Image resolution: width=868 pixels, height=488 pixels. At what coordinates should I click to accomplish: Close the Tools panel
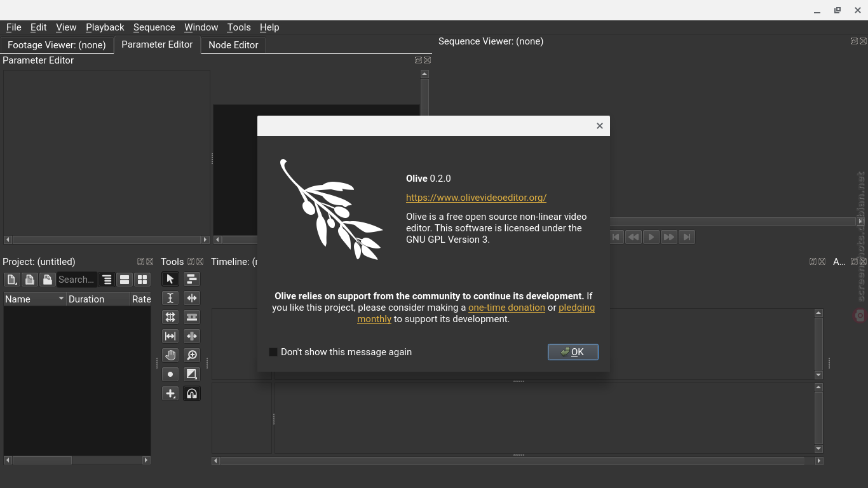point(200,262)
